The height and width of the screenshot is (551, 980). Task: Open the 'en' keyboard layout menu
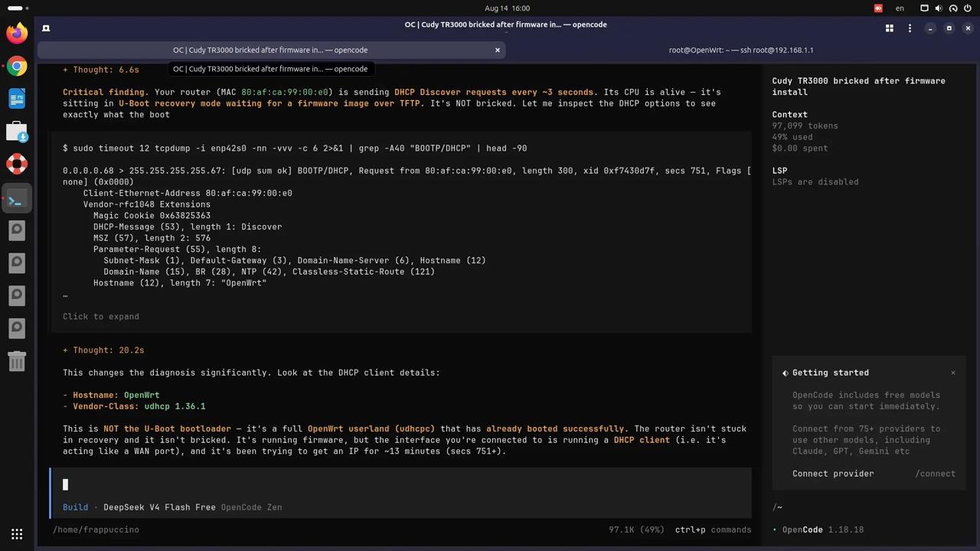click(x=900, y=8)
